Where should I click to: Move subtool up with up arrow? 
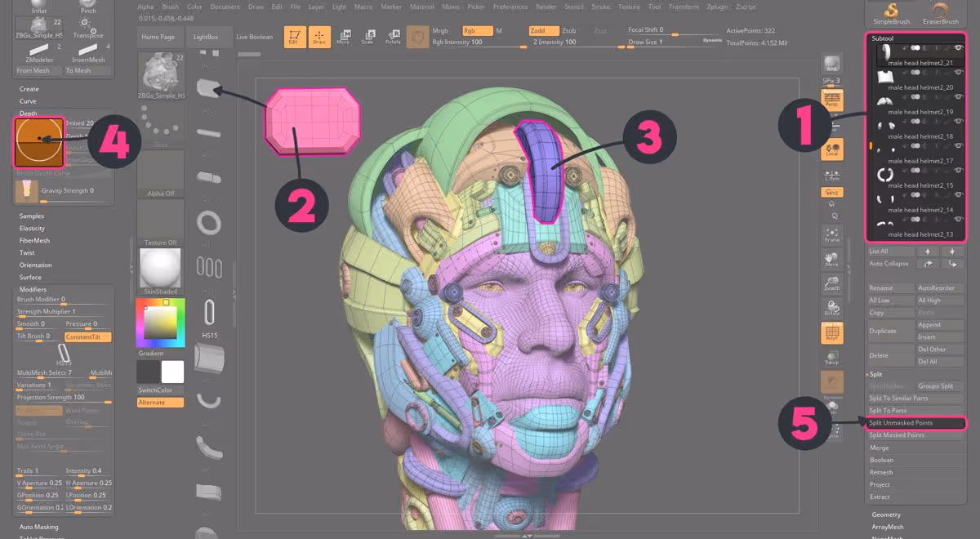point(929,252)
